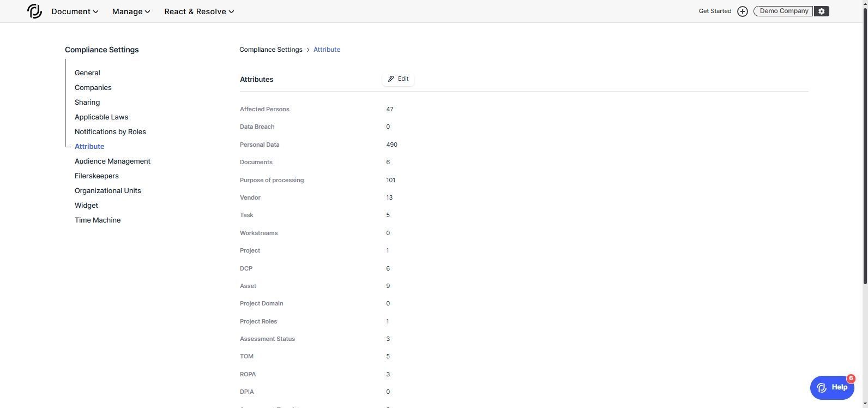
Task: Open Companies in sidebar
Action: click(x=93, y=88)
